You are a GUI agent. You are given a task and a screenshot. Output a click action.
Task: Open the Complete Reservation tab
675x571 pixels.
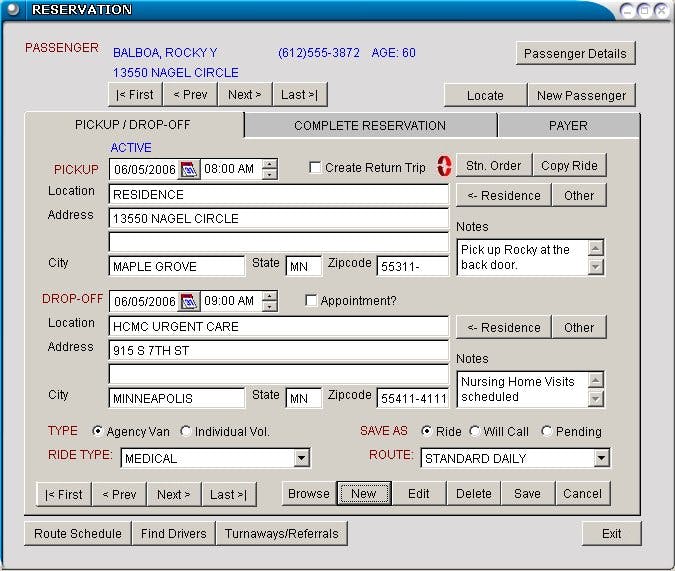coord(370,126)
